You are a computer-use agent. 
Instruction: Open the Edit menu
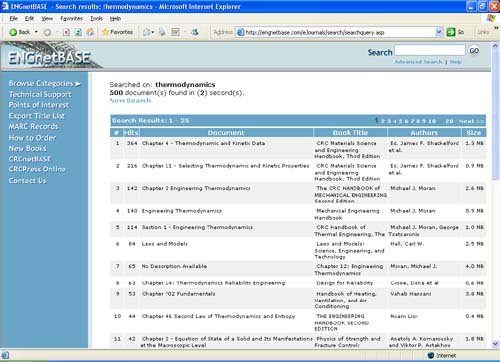[29, 18]
